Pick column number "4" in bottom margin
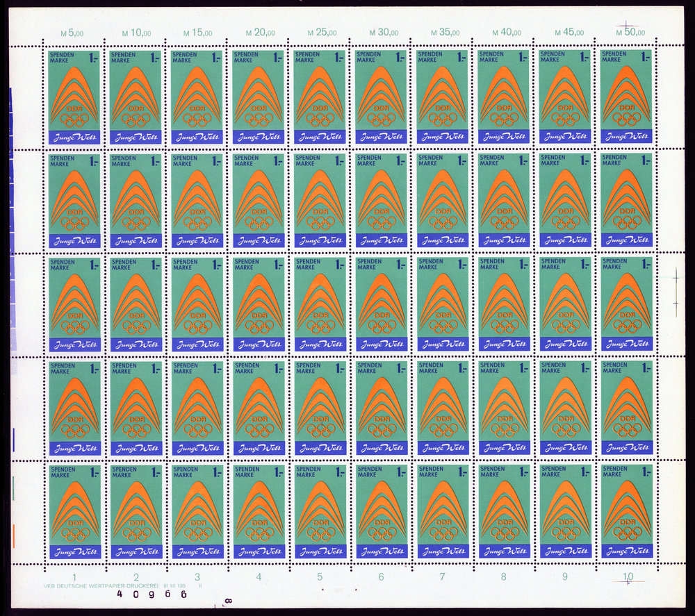This screenshot has height=616, width=695. pyautogui.click(x=259, y=576)
